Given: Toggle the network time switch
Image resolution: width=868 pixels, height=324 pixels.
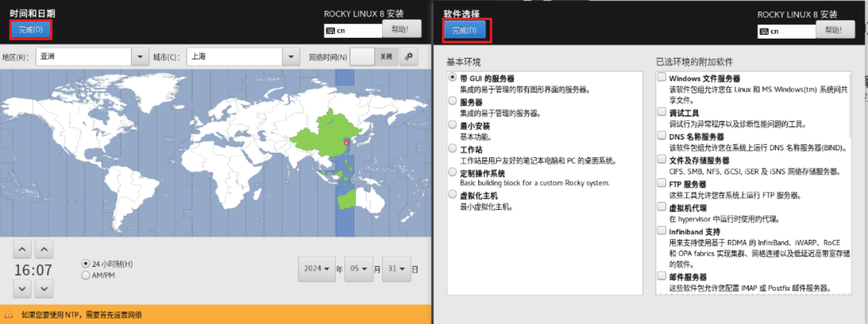Looking at the screenshot, I should click(x=374, y=57).
